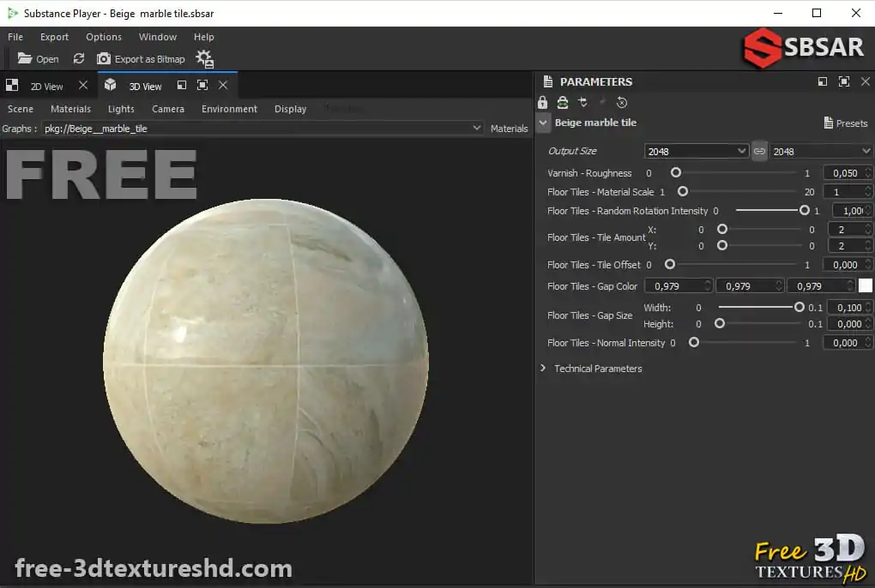
Task: Click the refresh icon in the toolbar
Action: [79, 58]
